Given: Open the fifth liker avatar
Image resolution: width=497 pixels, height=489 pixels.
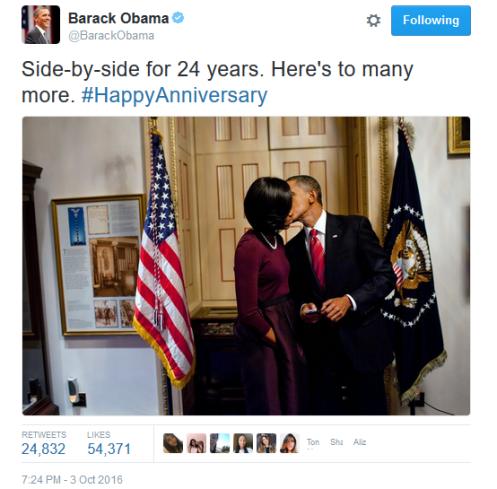Looking at the screenshot, I should 266,443.
